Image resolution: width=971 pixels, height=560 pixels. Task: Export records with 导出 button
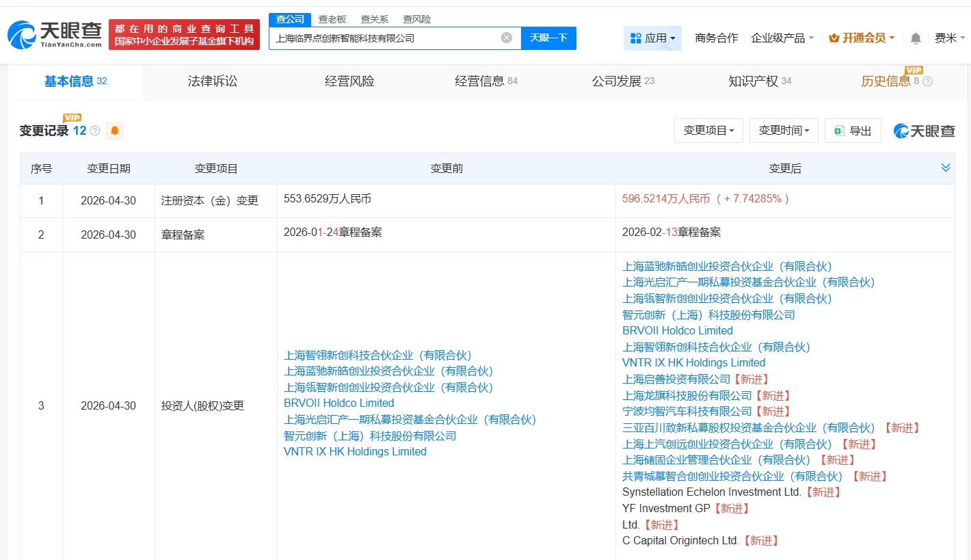pos(853,131)
